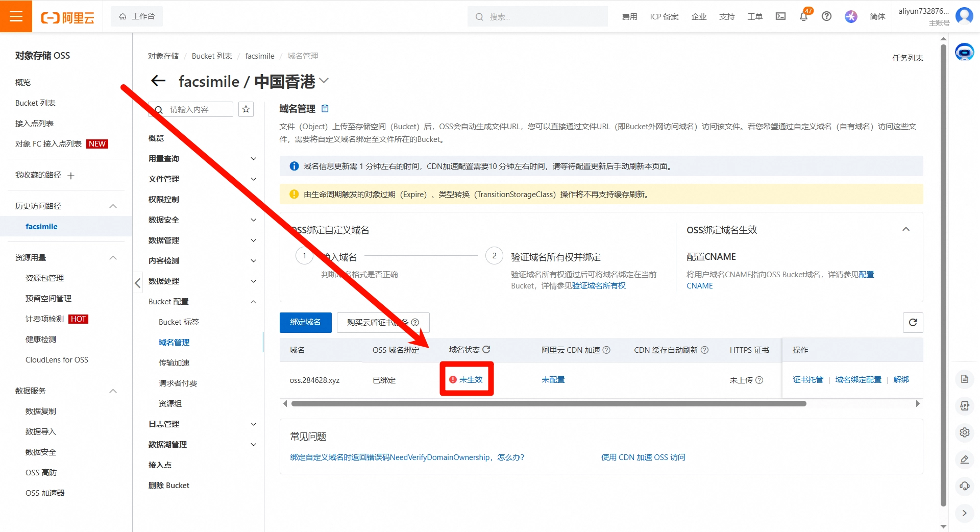Click the Aliyun logo
Screen dimensions: 980x532
[x=67, y=17]
